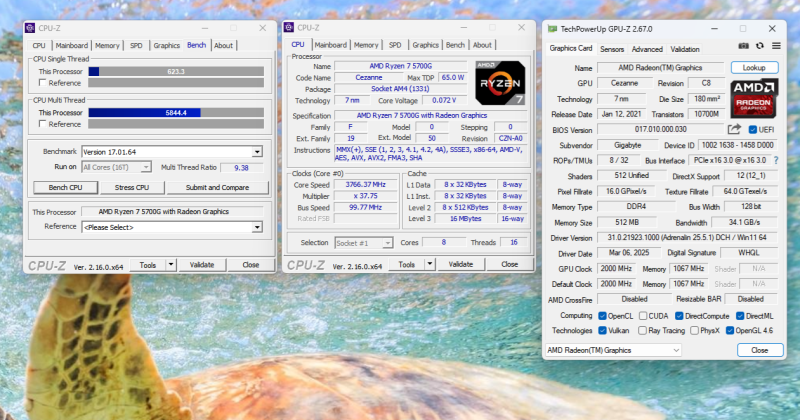Viewport: 800px width, 420px height.
Task: Switch to Memory tab in Bench window
Action: pyautogui.click(x=107, y=45)
